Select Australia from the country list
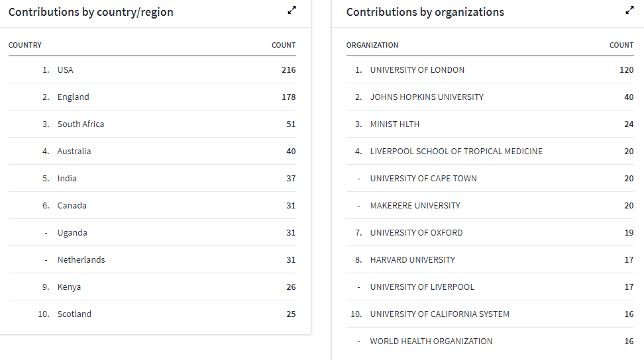 click(x=74, y=152)
